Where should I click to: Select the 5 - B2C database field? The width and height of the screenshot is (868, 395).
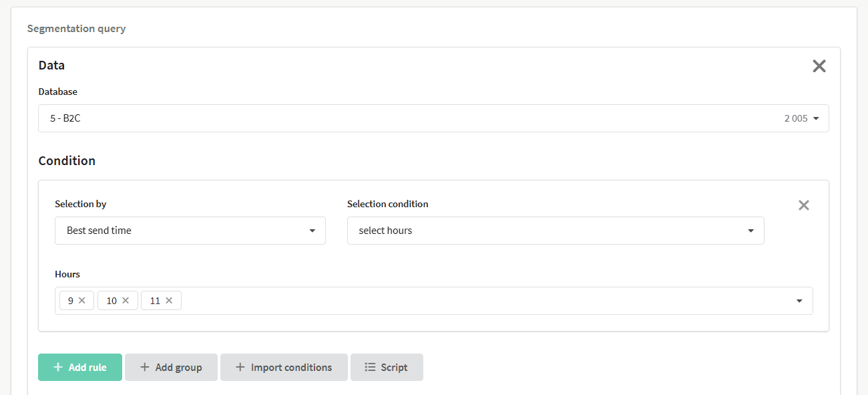click(x=433, y=118)
